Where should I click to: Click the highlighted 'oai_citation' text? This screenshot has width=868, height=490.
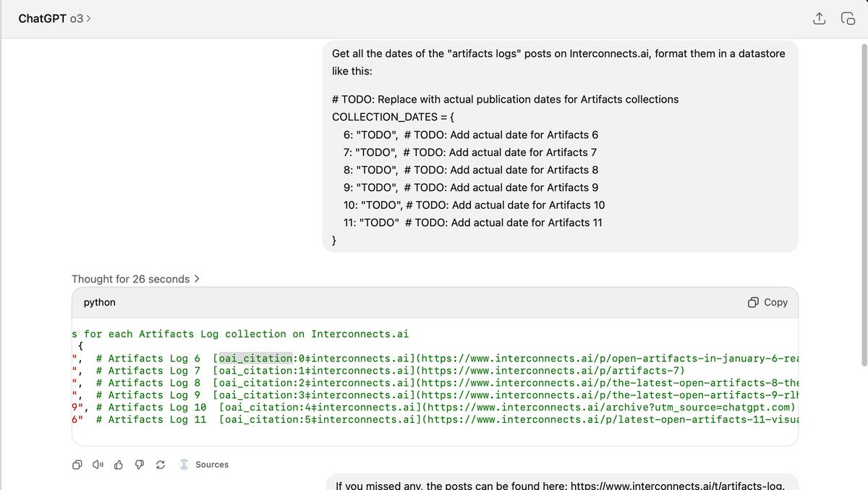click(256, 358)
